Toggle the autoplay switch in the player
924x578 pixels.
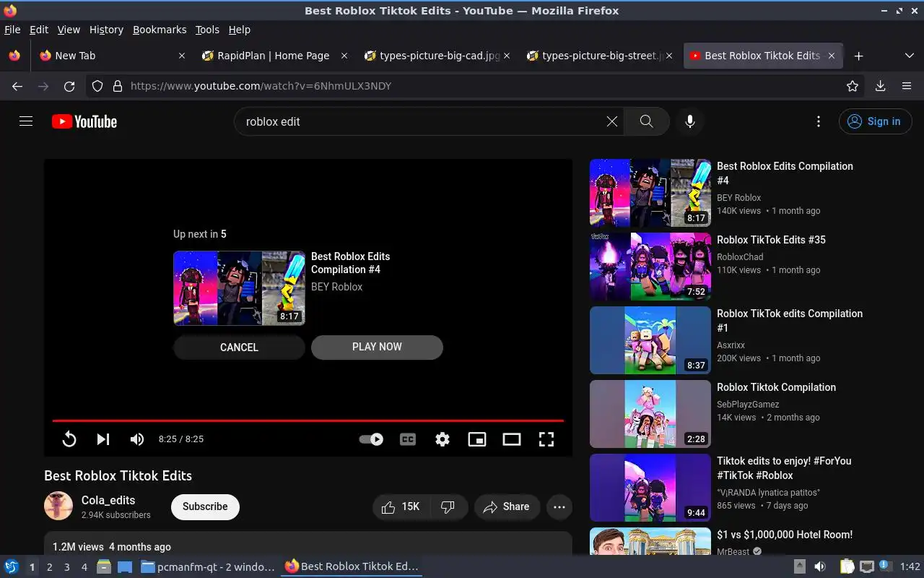click(x=371, y=439)
